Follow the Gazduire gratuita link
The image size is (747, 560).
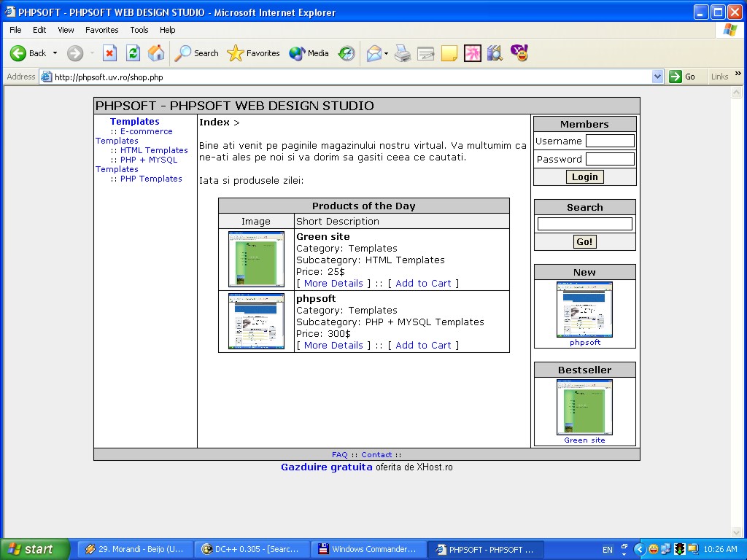(326, 467)
